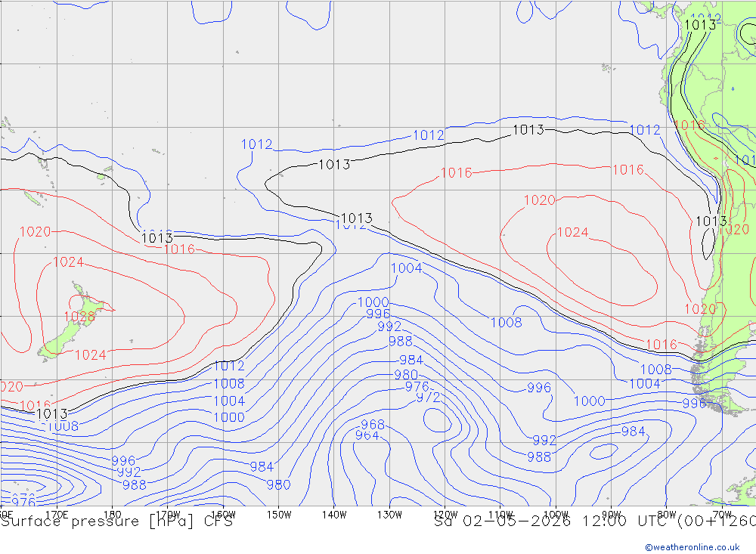
Task: Select the 'Surface pressure [hPa] CFS' caption
Action: [x=116, y=522]
